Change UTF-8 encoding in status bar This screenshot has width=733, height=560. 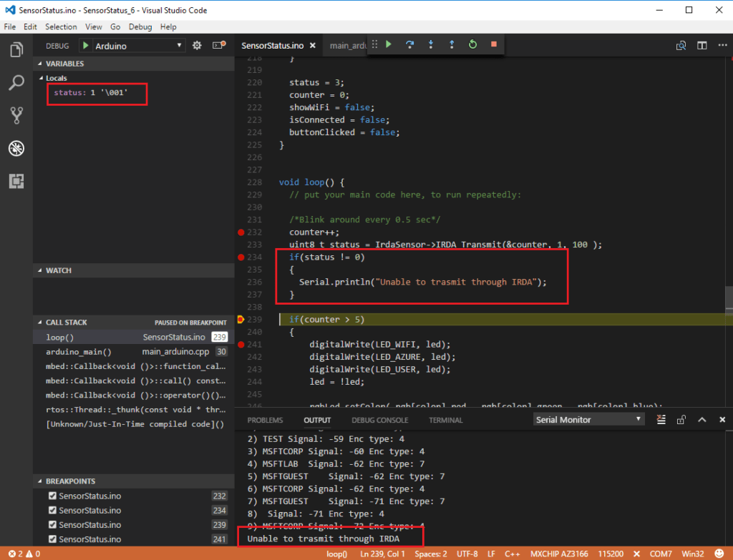click(467, 554)
